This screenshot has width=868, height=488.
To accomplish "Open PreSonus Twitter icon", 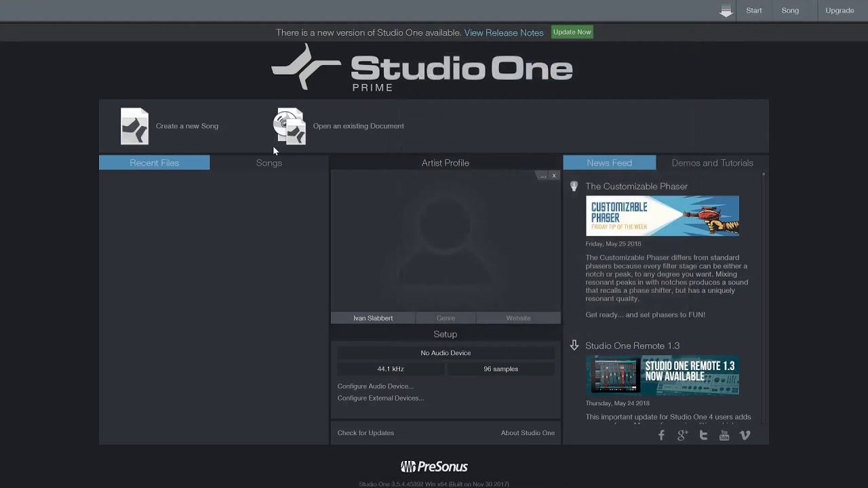I will pyautogui.click(x=703, y=435).
